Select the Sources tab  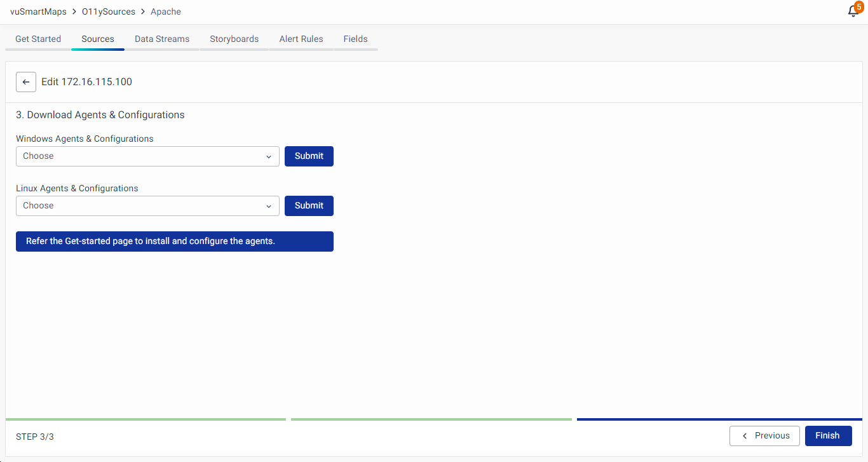[98, 39]
